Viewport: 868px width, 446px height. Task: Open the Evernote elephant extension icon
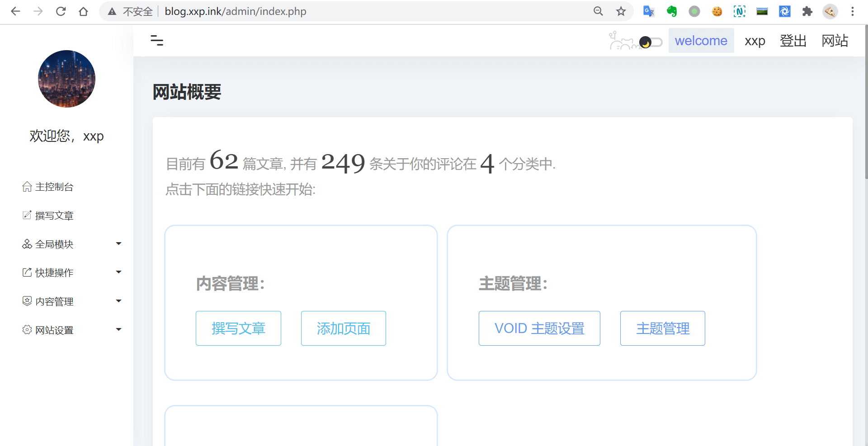point(671,11)
